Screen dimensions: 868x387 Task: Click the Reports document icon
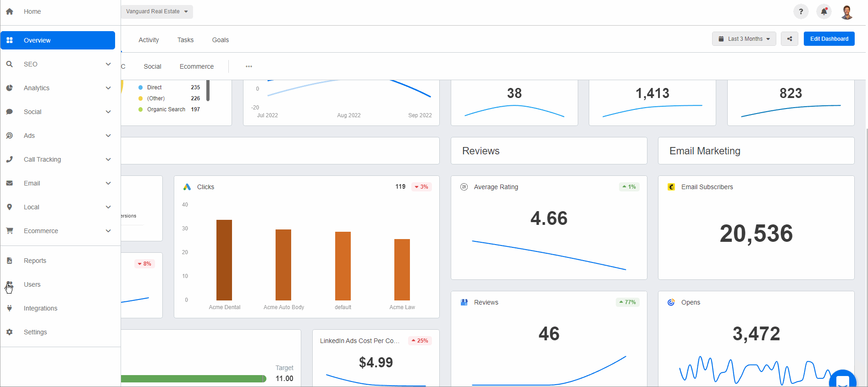pyautogui.click(x=10, y=261)
